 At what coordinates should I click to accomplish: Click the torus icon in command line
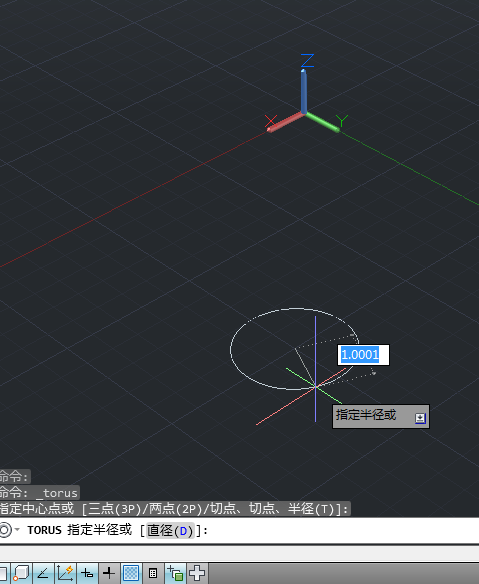coord(5,530)
